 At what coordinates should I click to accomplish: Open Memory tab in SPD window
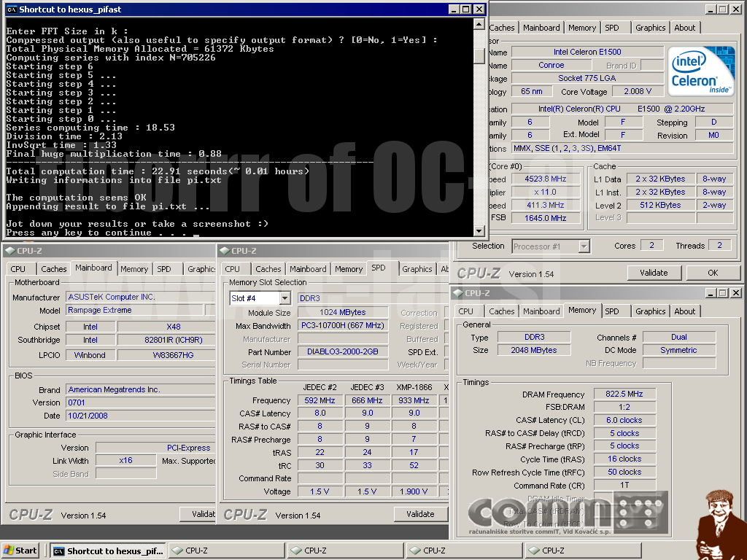[x=348, y=269]
